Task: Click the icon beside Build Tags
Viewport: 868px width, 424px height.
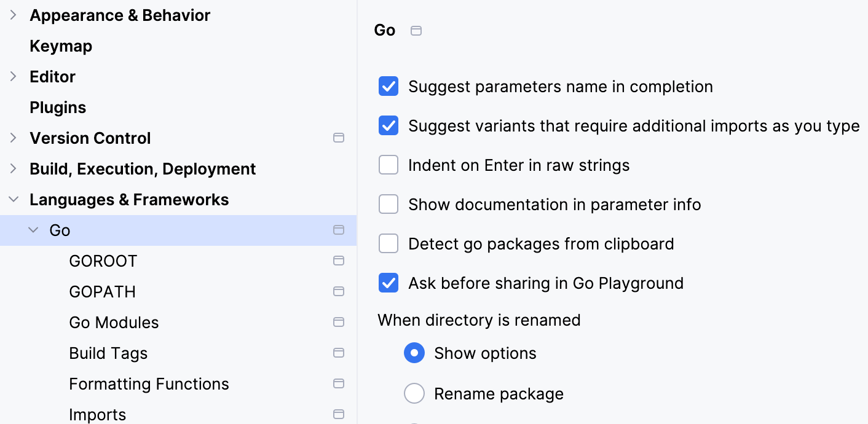Action: [x=339, y=353]
